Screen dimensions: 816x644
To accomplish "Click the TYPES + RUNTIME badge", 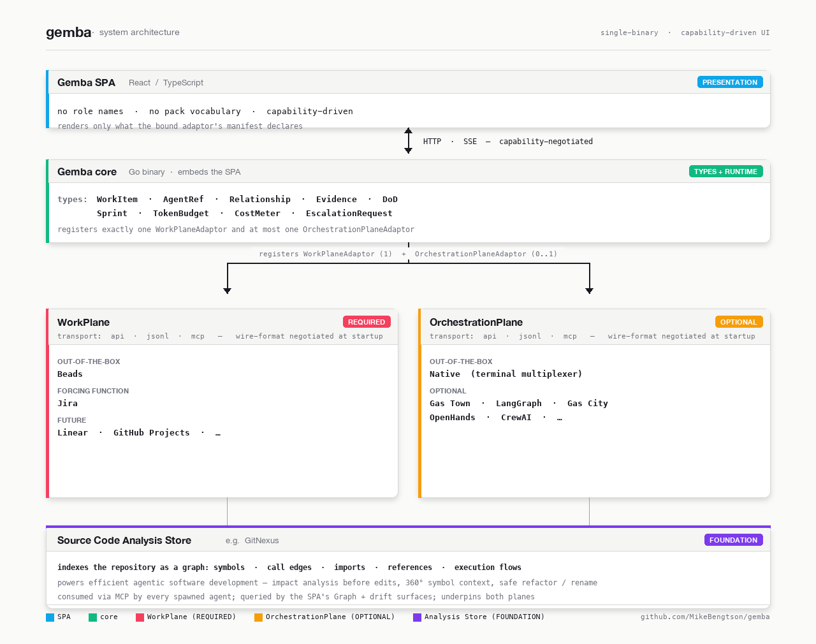I will pos(725,172).
